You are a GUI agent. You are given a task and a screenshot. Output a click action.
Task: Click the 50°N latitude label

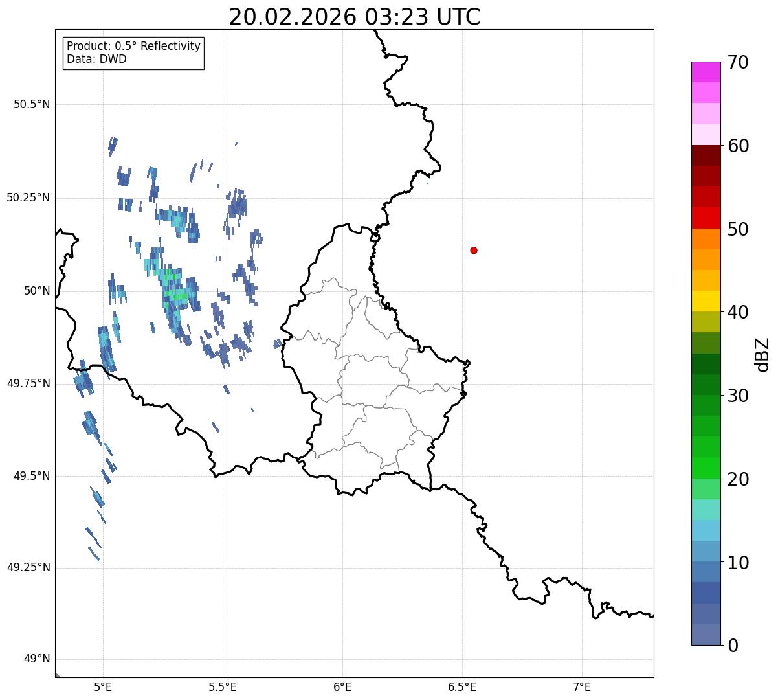[x=38, y=291]
